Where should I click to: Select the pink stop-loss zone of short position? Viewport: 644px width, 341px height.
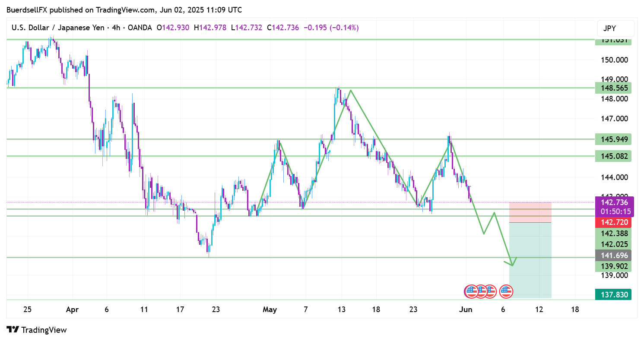[530, 212]
